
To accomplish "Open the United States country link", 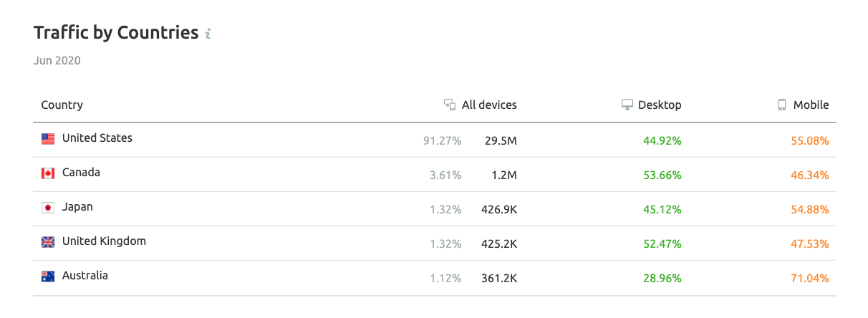I will point(97,138).
